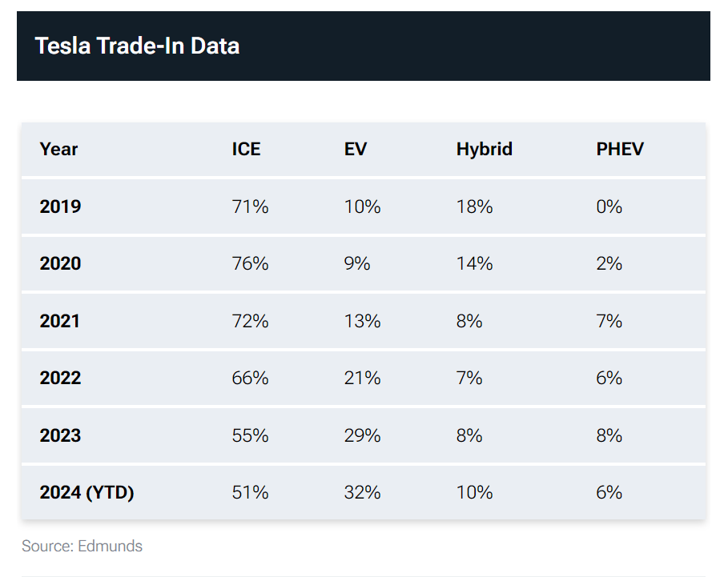Select the PHEV column header
Screen dimensions: 728x577
click(x=619, y=149)
